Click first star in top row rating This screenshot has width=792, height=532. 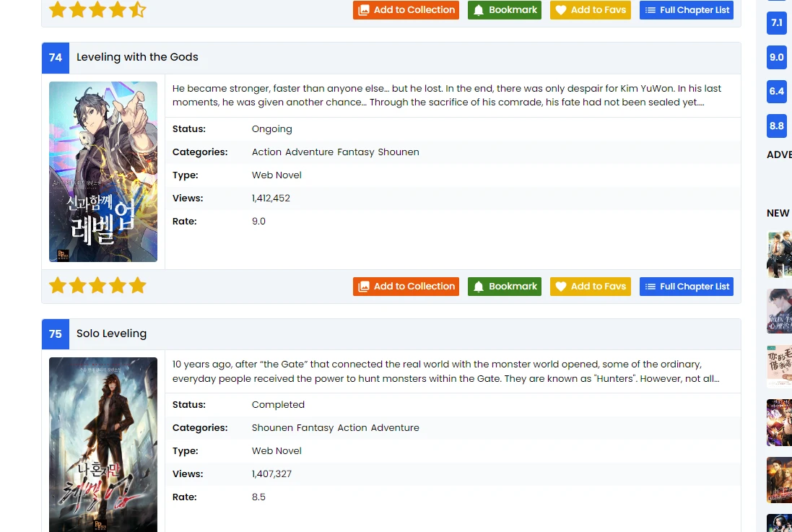[x=58, y=9]
